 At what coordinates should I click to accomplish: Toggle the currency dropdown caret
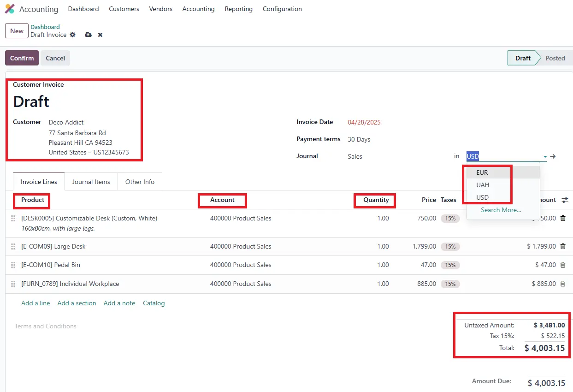(x=545, y=157)
